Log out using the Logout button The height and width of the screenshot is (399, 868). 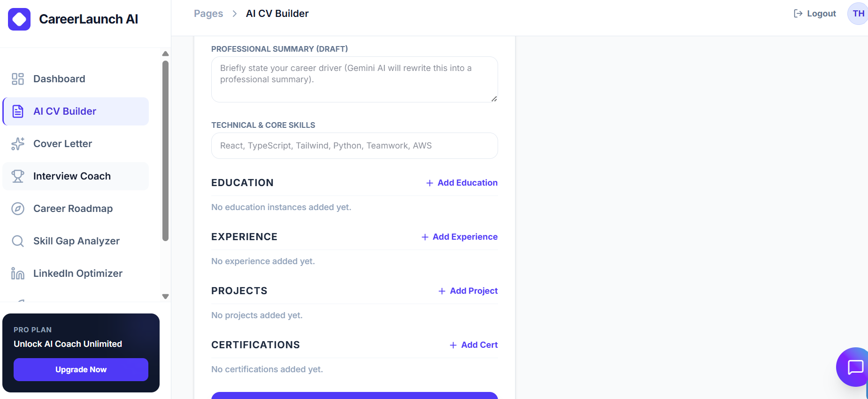[x=815, y=14]
